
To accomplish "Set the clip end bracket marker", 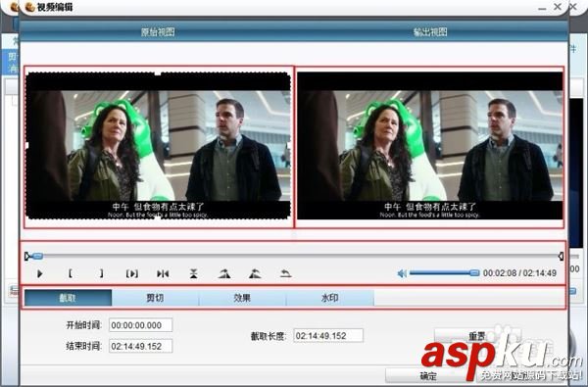I will (x=101, y=273).
